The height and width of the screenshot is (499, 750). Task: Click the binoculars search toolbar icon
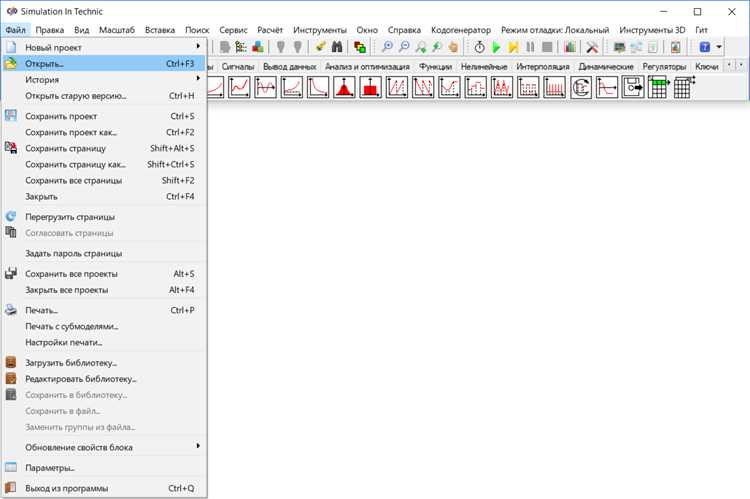337,47
